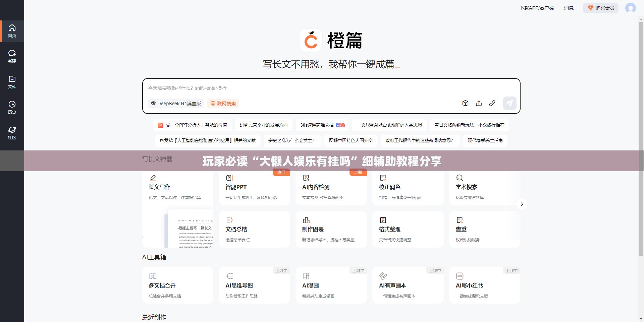Click 论文、文献综述、课题报告等 description

175,198
